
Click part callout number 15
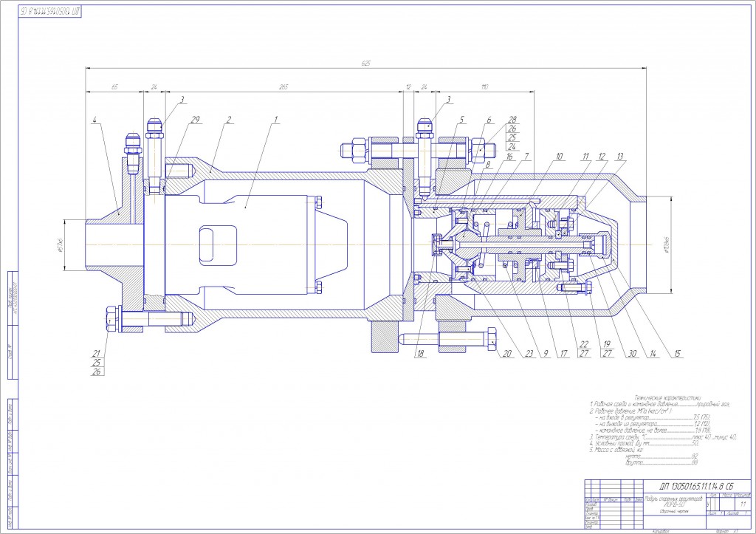click(x=677, y=354)
